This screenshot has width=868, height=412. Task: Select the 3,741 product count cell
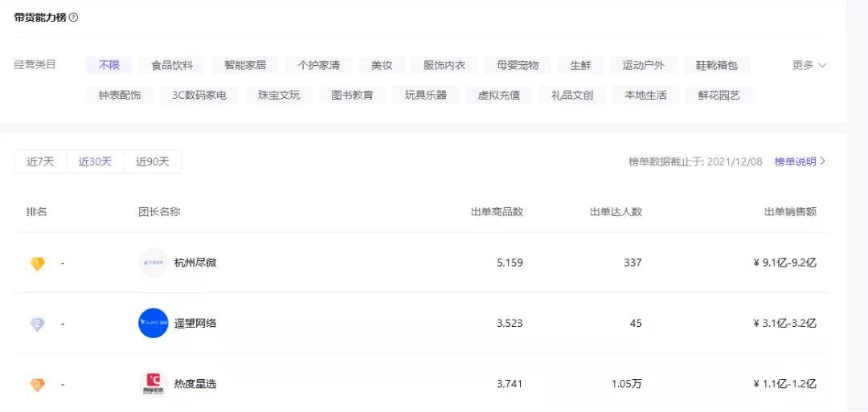510,383
